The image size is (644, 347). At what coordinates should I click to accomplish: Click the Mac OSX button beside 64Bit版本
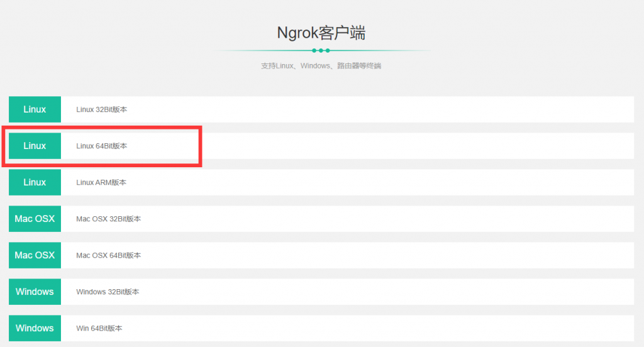35,255
